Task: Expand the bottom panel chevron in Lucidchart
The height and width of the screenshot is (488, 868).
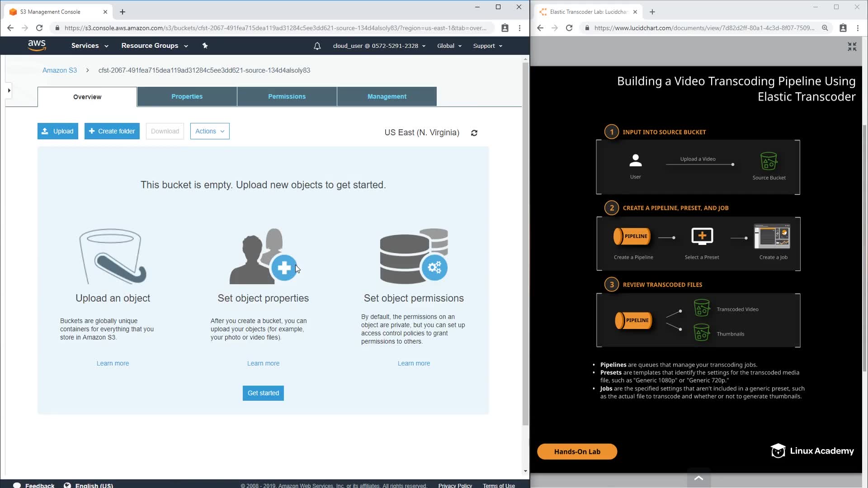Action: pos(698,478)
